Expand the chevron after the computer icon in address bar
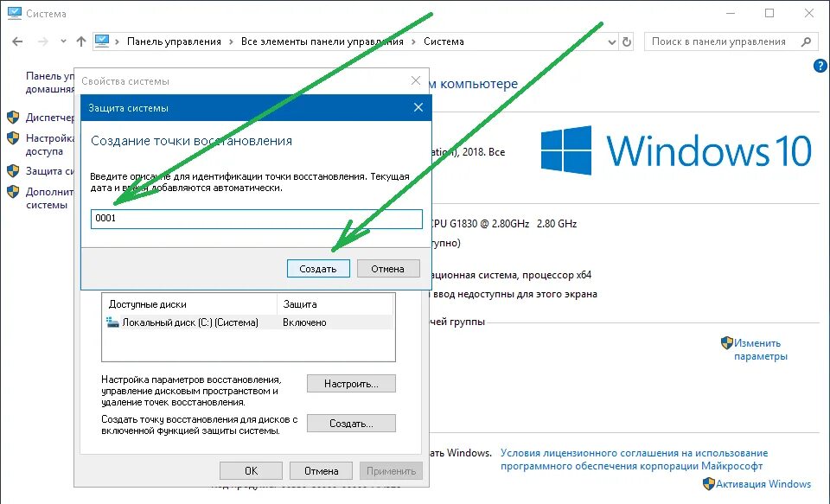This screenshot has height=504, width=830. pyautogui.click(x=117, y=41)
